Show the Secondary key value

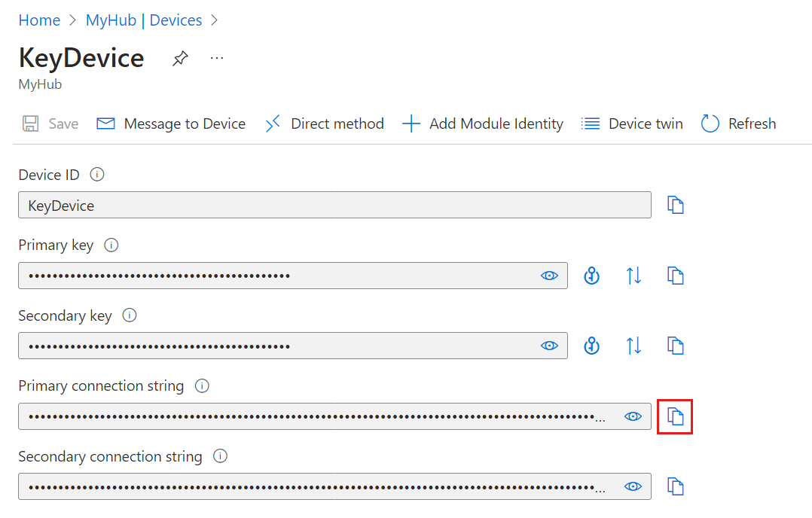[x=549, y=346]
